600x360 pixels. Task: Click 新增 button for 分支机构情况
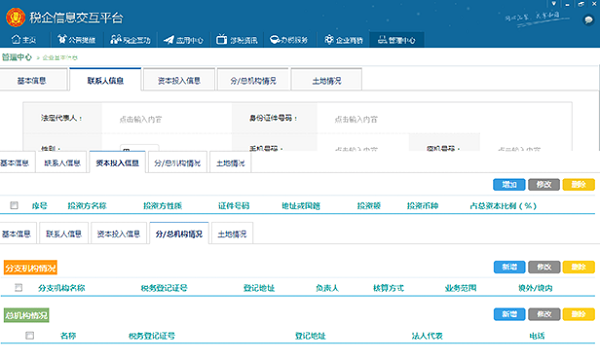(x=509, y=267)
